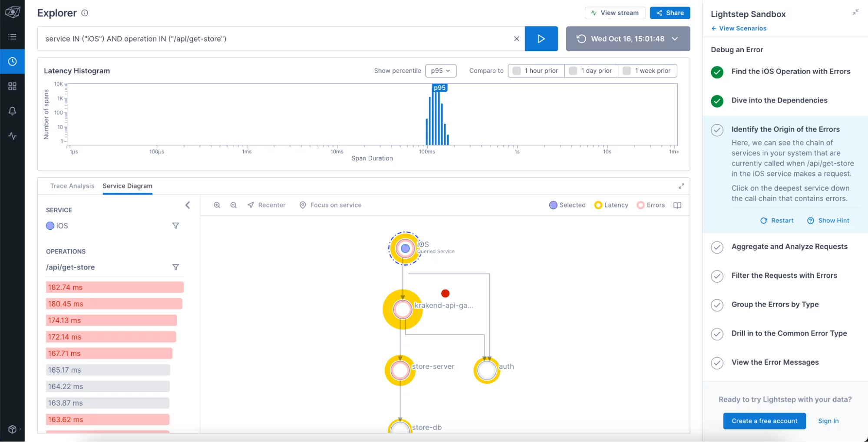Open the dashboards grid icon in the sidebar
The height and width of the screenshot is (442, 868).
12,86
